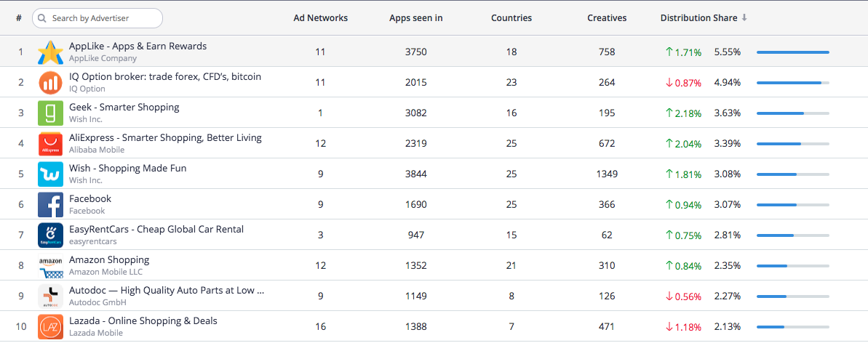This screenshot has width=868, height=343.
Task: Click the 3082 apps seen in value
Action: click(415, 113)
